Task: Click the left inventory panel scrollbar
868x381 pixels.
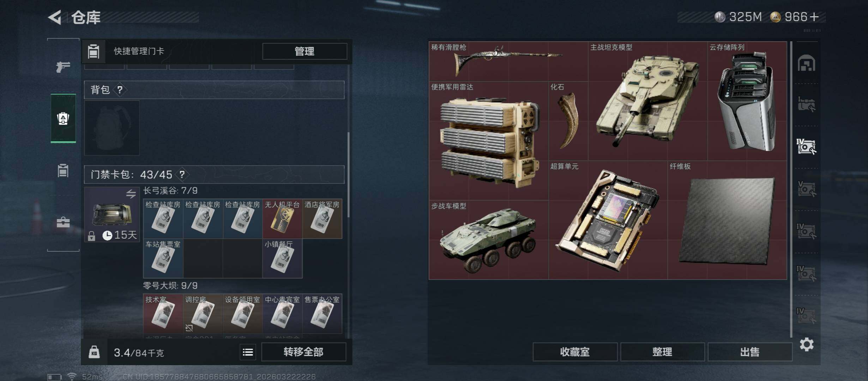Action: [349, 175]
